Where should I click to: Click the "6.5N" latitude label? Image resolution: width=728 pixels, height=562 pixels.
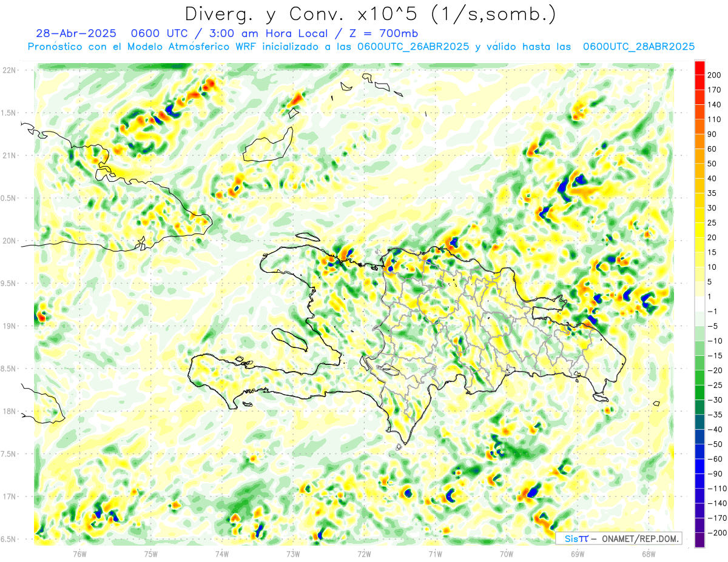click(9, 540)
